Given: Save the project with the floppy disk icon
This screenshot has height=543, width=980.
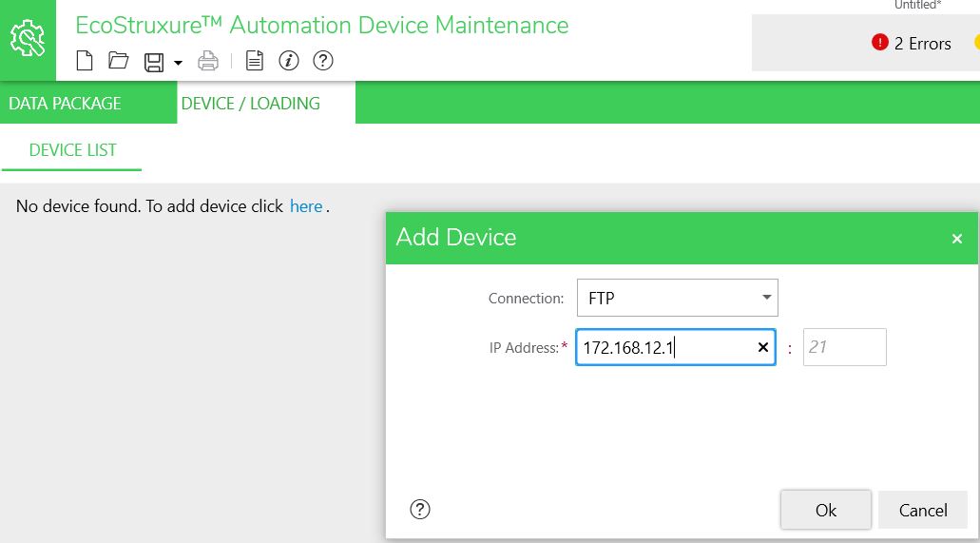Looking at the screenshot, I should pos(154,62).
